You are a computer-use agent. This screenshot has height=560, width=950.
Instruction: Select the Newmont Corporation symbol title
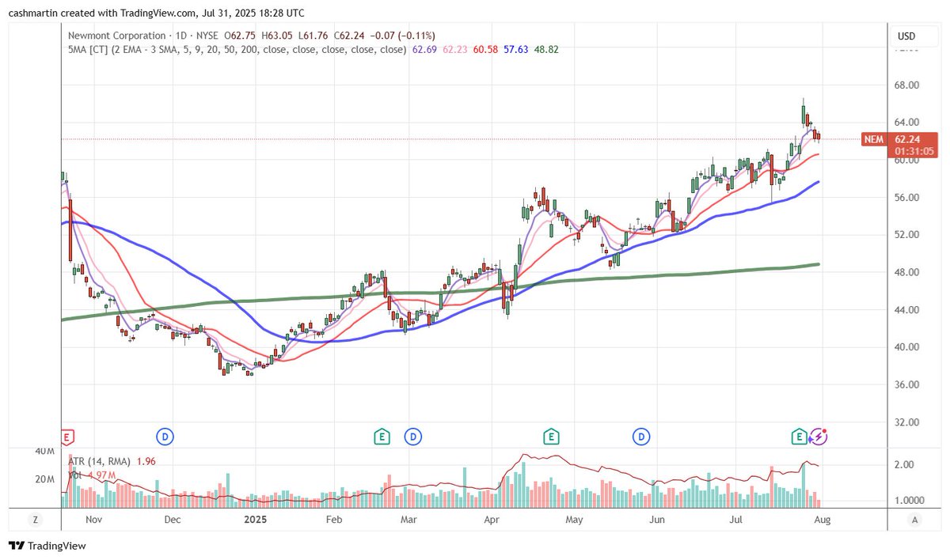(117, 36)
